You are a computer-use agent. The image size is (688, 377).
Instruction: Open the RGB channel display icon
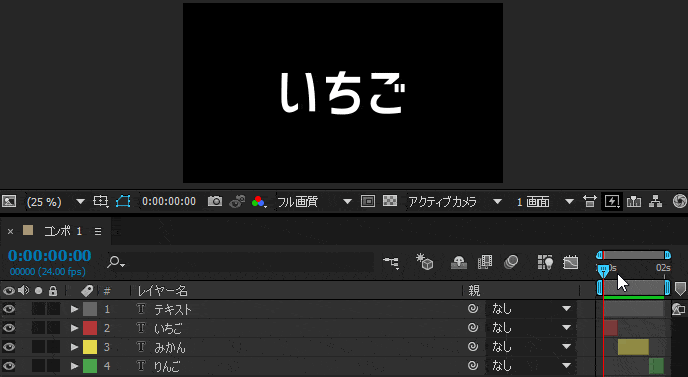(259, 202)
